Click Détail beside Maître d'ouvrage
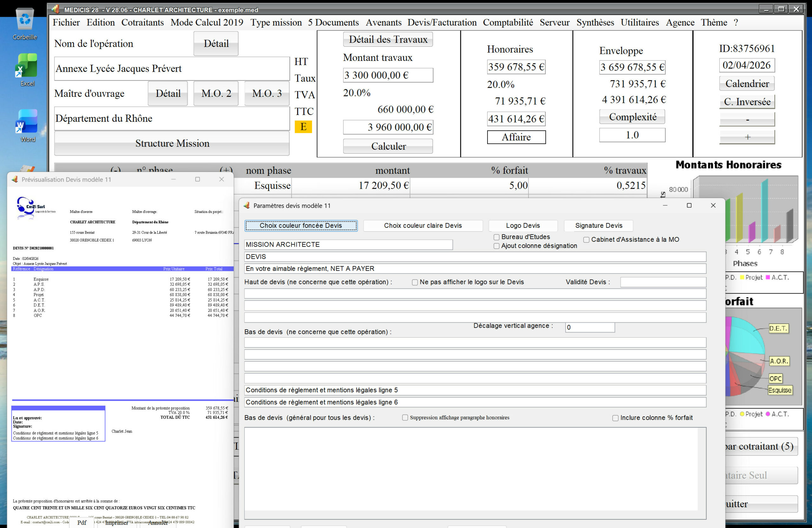The height and width of the screenshot is (528, 812). tap(168, 93)
